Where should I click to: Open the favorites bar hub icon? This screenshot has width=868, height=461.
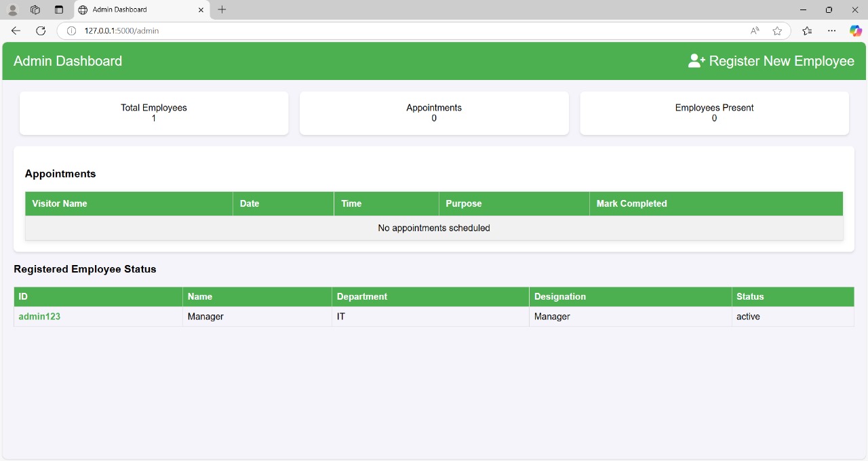806,31
